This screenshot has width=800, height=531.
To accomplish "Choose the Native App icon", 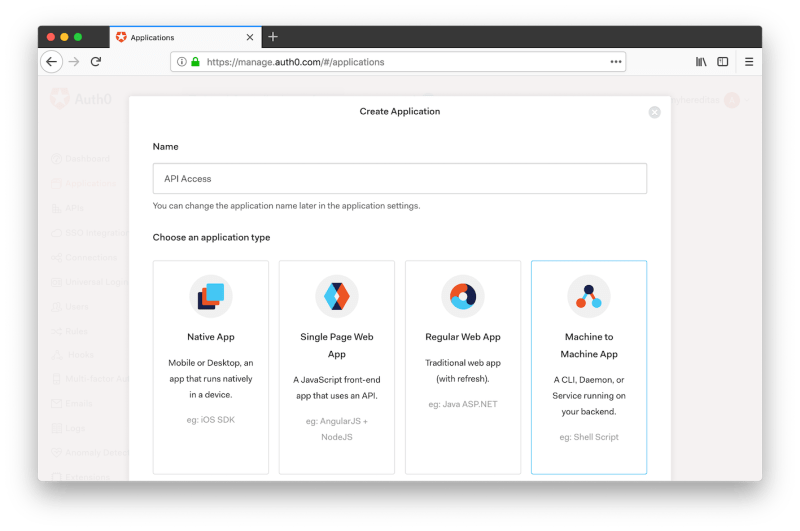I will 211,296.
